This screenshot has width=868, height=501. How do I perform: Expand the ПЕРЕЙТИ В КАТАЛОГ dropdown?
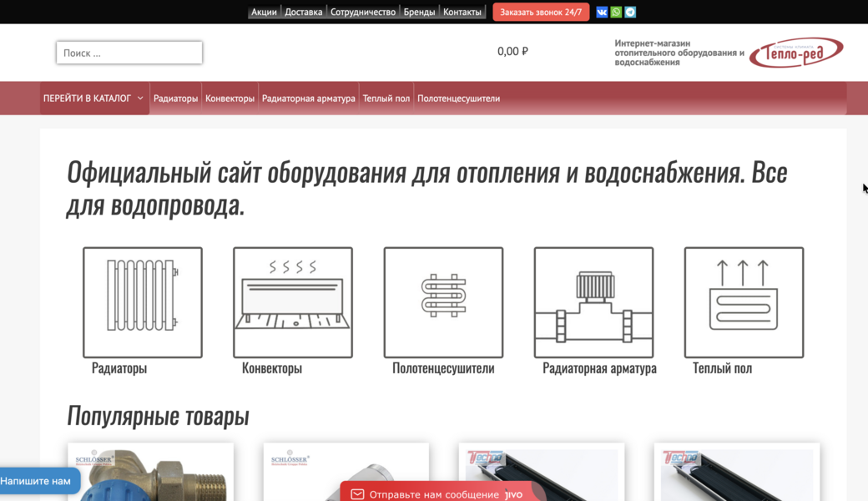pos(93,99)
